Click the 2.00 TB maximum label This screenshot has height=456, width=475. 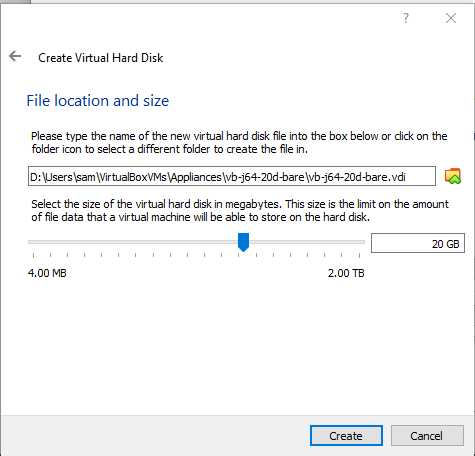pos(346,273)
